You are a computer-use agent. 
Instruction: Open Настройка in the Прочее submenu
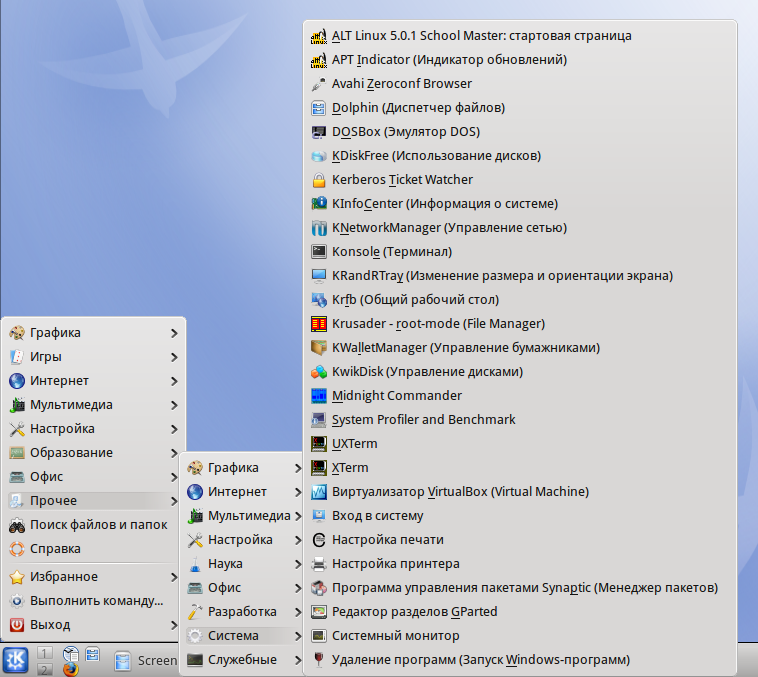click(244, 540)
